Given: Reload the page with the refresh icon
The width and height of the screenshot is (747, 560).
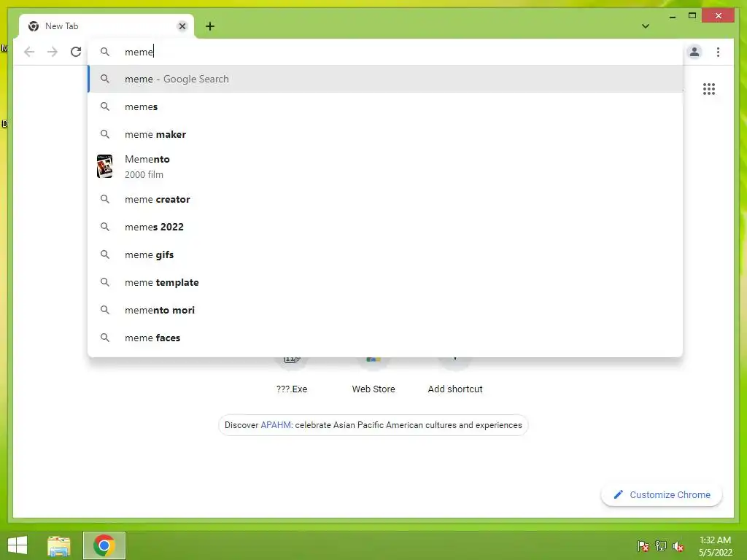Looking at the screenshot, I should coord(76,52).
